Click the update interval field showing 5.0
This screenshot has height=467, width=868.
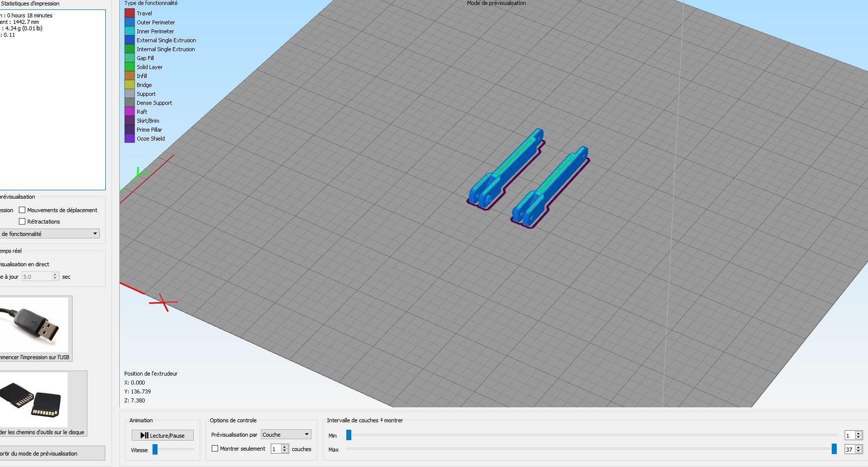pyautogui.click(x=36, y=277)
